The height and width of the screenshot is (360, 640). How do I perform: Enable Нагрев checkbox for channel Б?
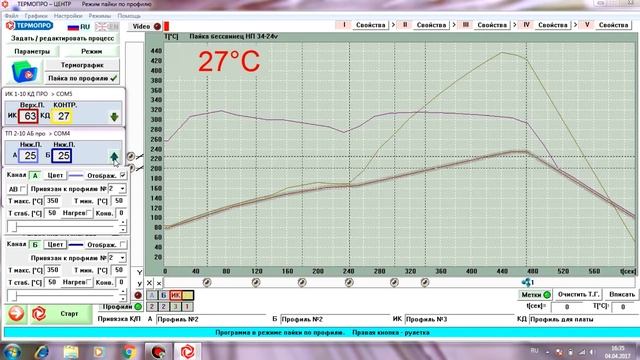point(89,282)
